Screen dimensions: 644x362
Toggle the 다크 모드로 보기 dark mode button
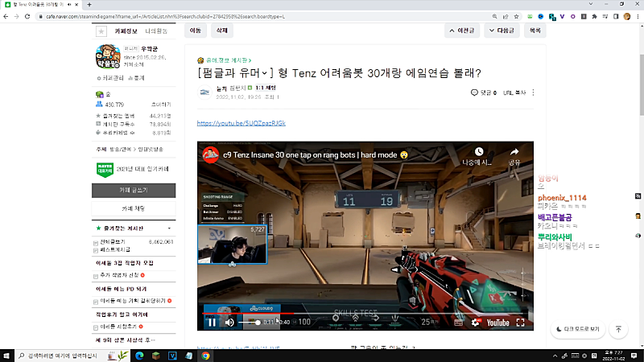tap(577, 329)
